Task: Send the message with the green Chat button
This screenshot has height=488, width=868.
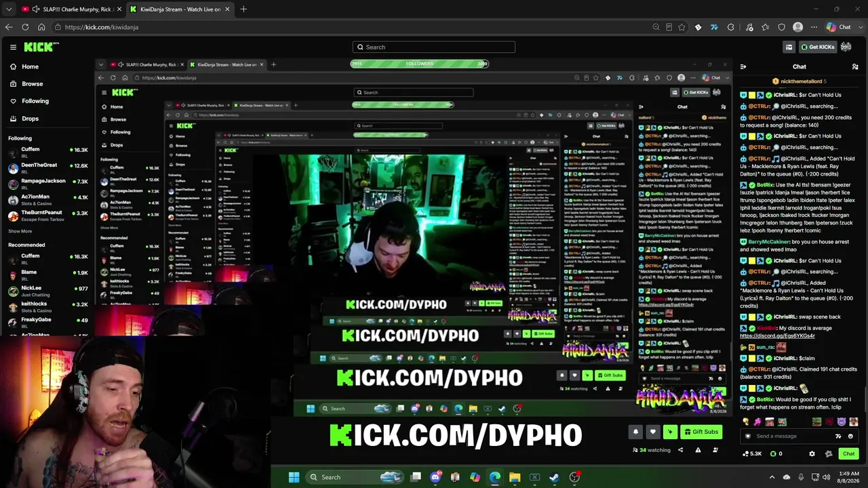Action: coord(848,454)
